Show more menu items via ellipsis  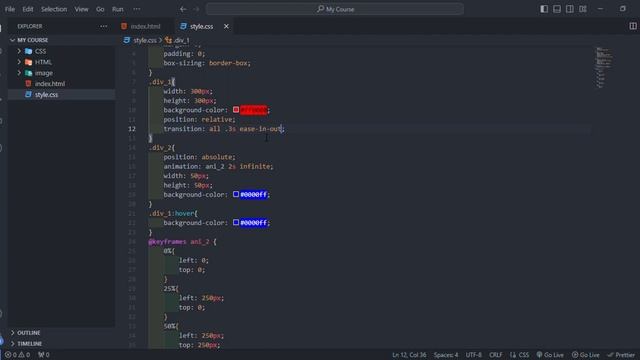click(137, 9)
